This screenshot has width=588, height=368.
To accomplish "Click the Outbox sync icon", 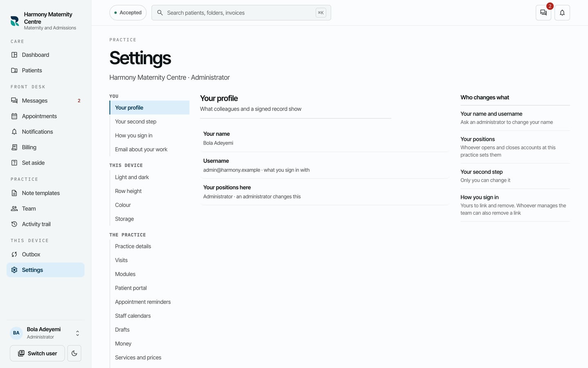I will coord(14,254).
